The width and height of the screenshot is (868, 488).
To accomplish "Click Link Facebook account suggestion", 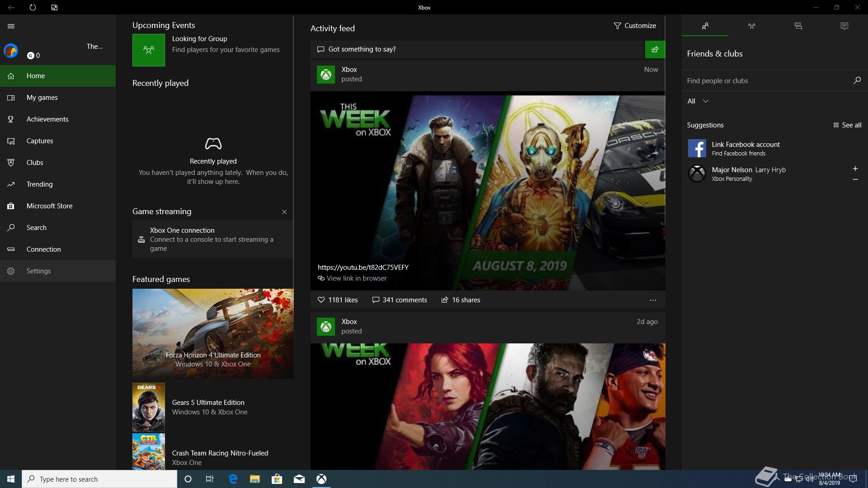I will point(775,148).
